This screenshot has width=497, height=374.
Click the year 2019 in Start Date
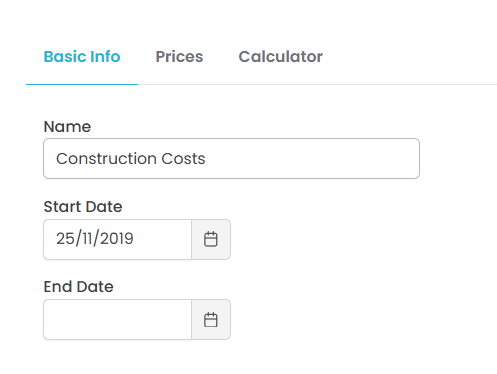[x=117, y=239]
